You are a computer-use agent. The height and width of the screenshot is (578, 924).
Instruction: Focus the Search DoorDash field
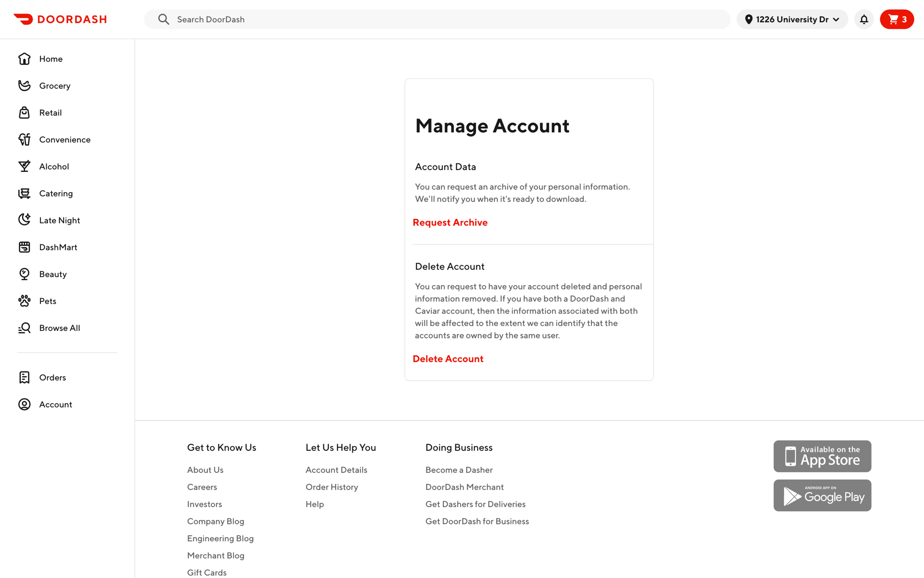pyautogui.click(x=437, y=19)
